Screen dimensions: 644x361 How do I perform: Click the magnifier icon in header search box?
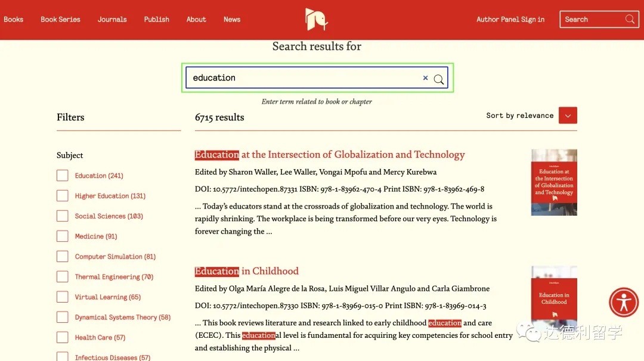[630, 19]
